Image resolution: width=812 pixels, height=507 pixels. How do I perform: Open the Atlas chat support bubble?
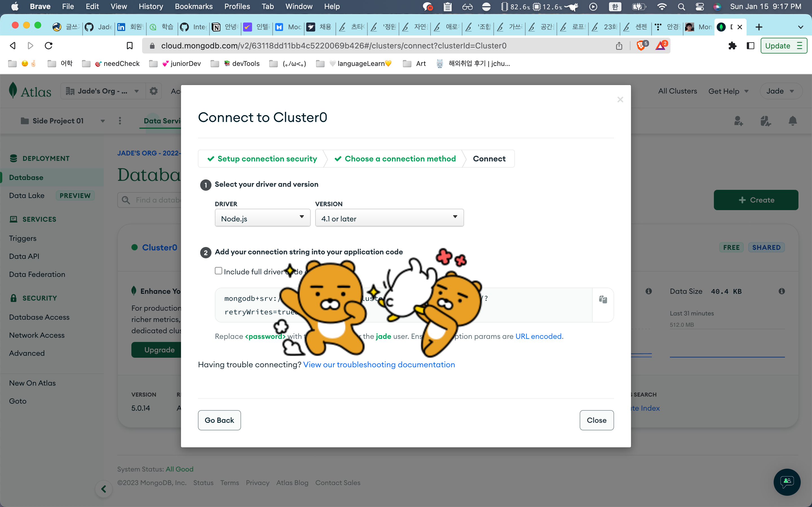[787, 482]
